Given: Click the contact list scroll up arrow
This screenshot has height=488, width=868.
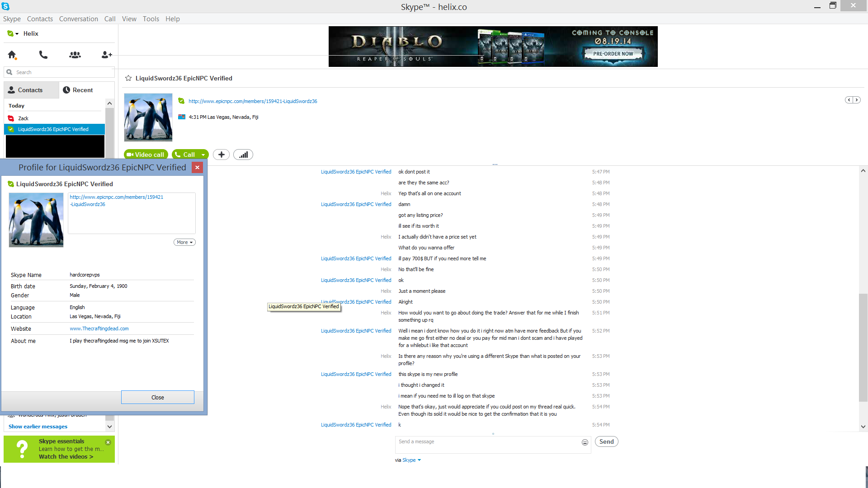Looking at the screenshot, I should [109, 103].
